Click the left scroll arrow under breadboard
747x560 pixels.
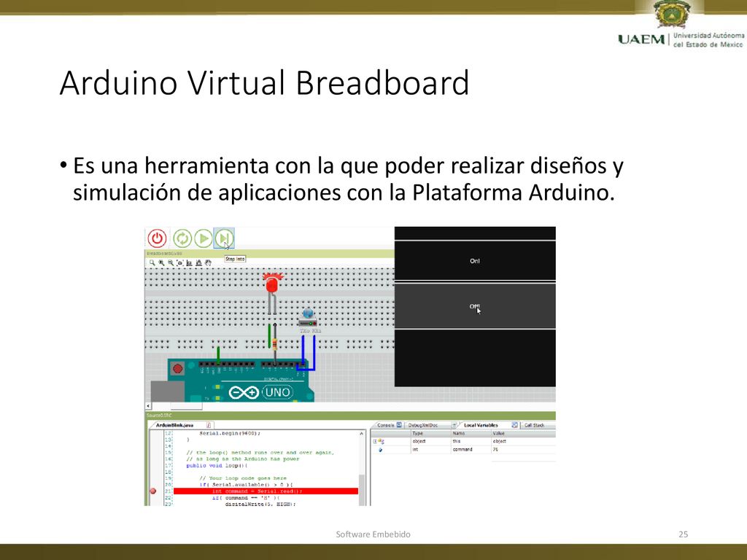coord(148,406)
